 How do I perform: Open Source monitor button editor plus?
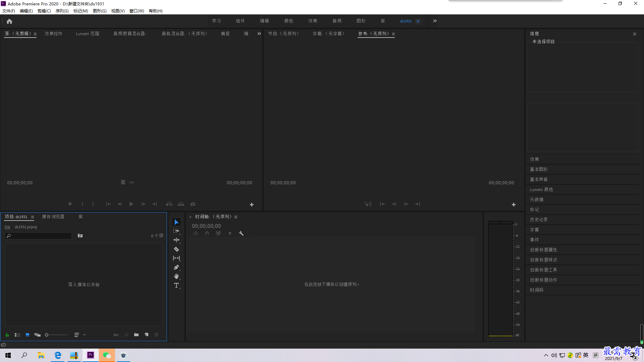[x=252, y=204]
